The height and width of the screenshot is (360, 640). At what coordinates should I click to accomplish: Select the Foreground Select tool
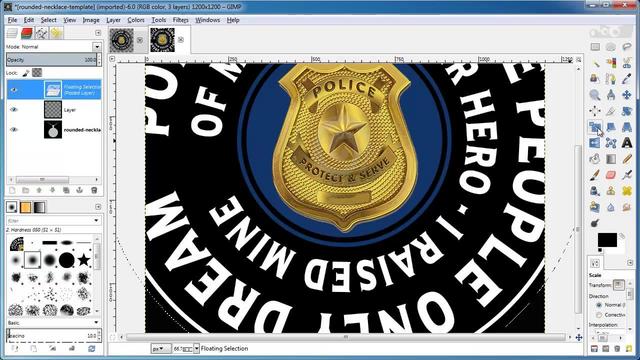pyautogui.click(x=595, y=79)
